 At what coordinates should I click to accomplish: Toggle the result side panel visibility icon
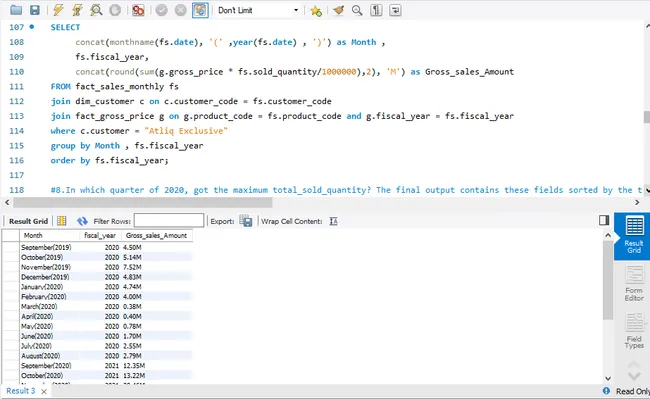point(604,220)
